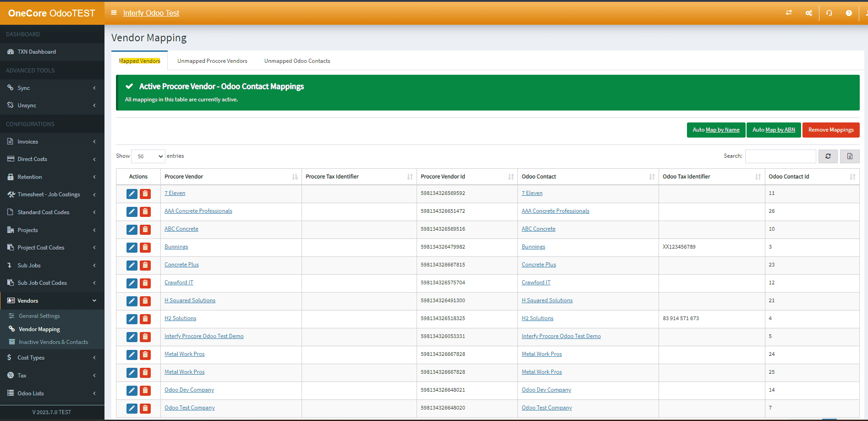Screen dimensions: 868x421
Task: Click the edit pencil icon for 7 Eleven
Action: (132, 194)
